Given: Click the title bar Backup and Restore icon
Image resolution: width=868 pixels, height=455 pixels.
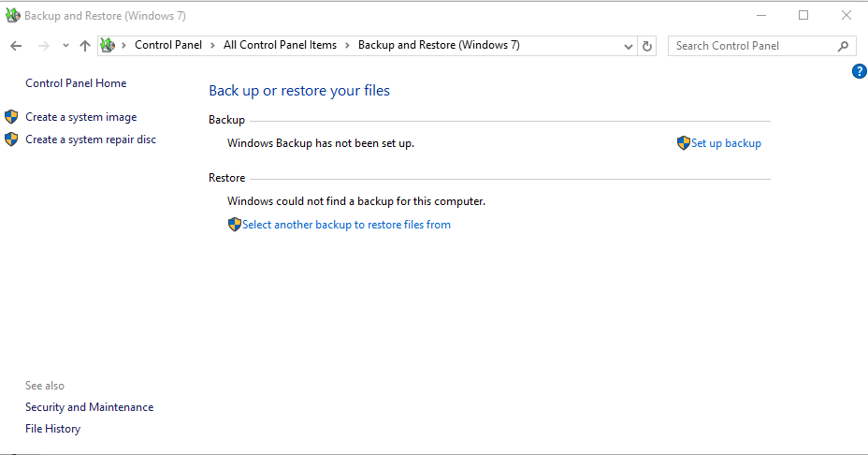Looking at the screenshot, I should point(13,16).
